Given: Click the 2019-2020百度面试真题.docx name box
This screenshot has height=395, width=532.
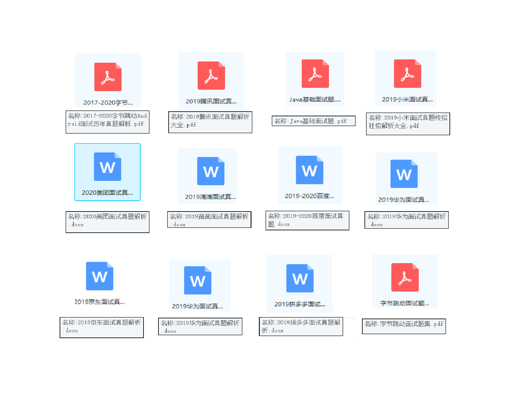Looking at the screenshot, I should click(307, 220).
